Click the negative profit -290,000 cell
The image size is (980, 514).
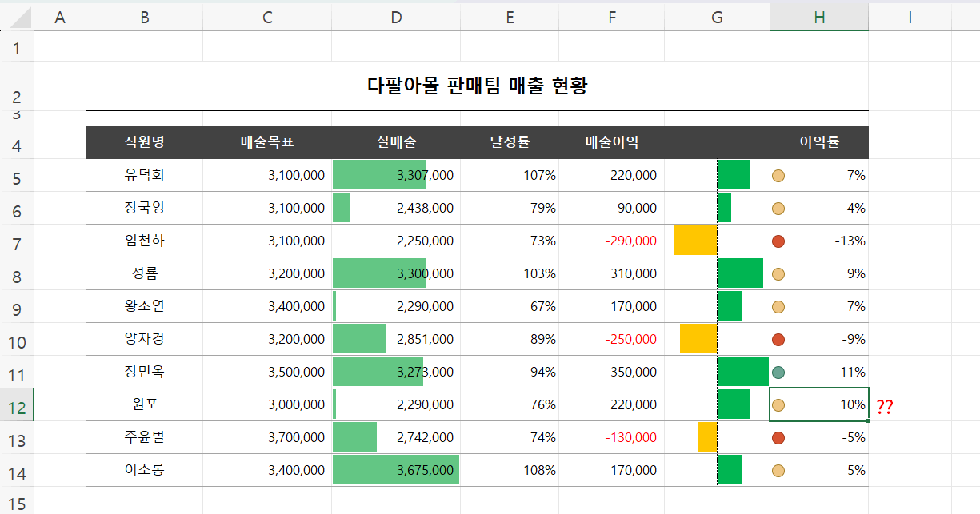click(611, 241)
